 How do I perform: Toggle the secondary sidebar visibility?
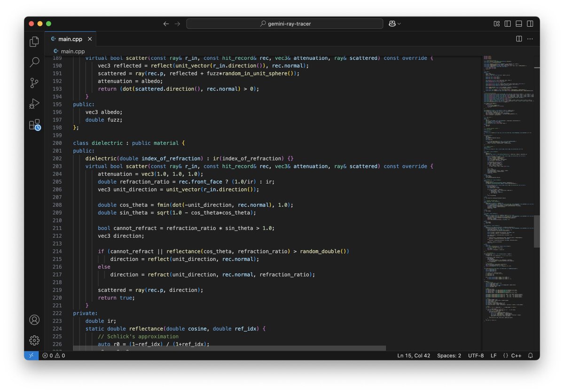(530, 23)
